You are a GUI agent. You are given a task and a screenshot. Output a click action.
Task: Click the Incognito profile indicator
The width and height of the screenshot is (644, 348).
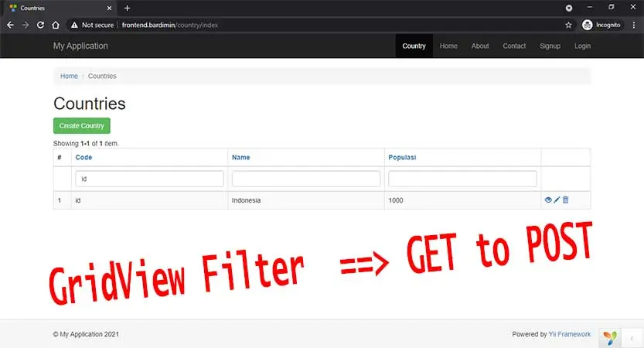(601, 25)
